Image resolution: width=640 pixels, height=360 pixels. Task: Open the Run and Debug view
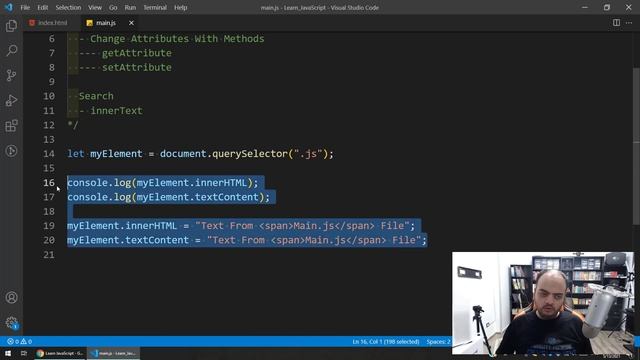(x=11, y=100)
